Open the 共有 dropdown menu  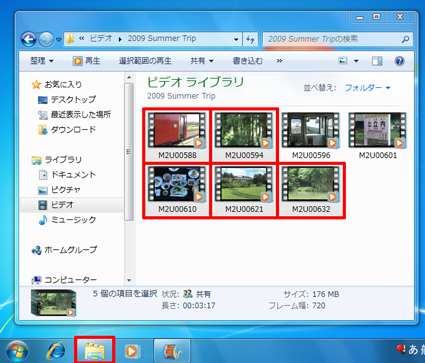click(x=201, y=61)
